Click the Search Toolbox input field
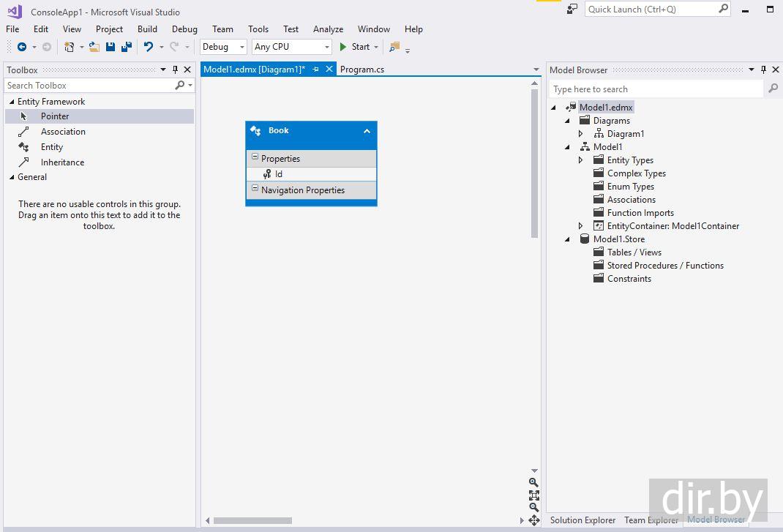This screenshot has width=783, height=532. [88, 86]
